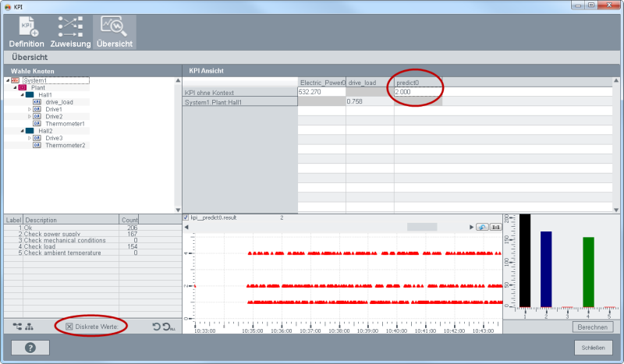Select Thermometer2 in the tree
This screenshot has width=624, height=364.
point(66,145)
